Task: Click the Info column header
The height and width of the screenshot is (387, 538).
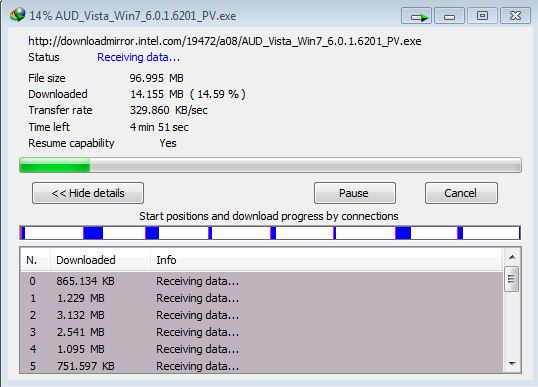Action: [327, 260]
